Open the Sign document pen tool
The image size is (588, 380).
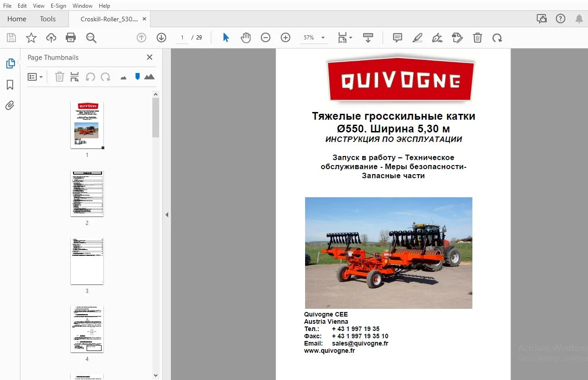pos(437,38)
